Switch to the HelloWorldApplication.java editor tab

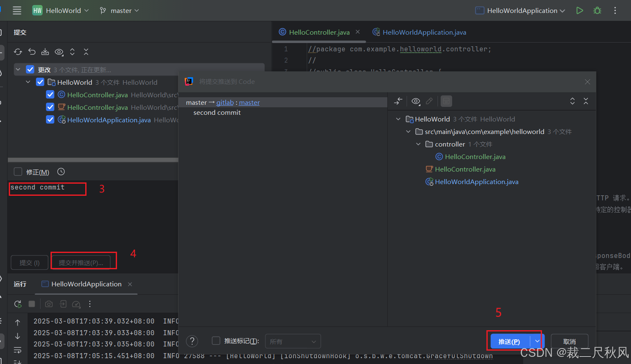tap(423, 32)
